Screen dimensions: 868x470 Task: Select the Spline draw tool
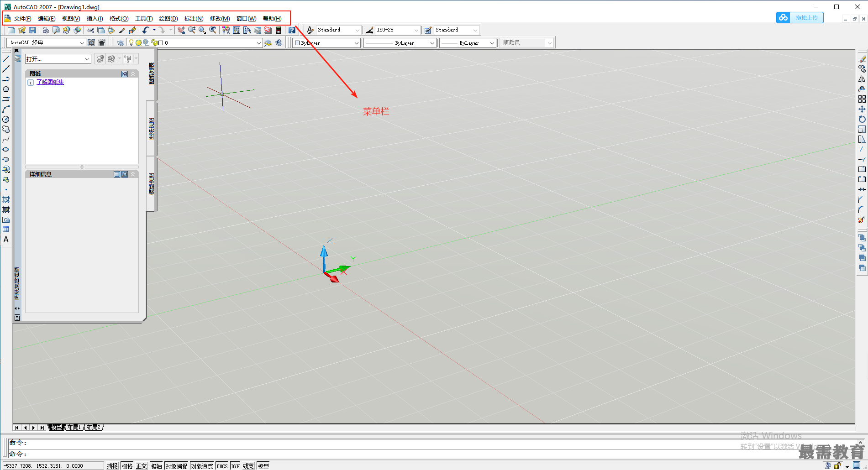click(6, 139)
